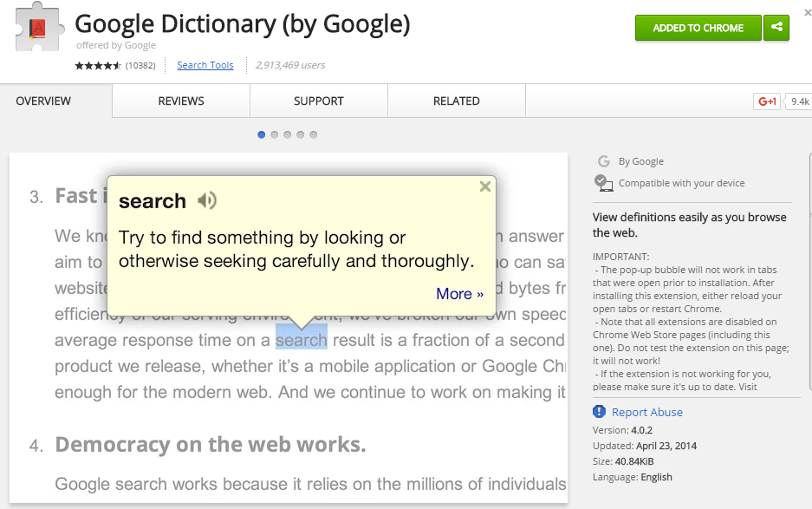This screenshot has height=509, width=812.
Task: Open the Search Tools category link
Action: point(205,65)
